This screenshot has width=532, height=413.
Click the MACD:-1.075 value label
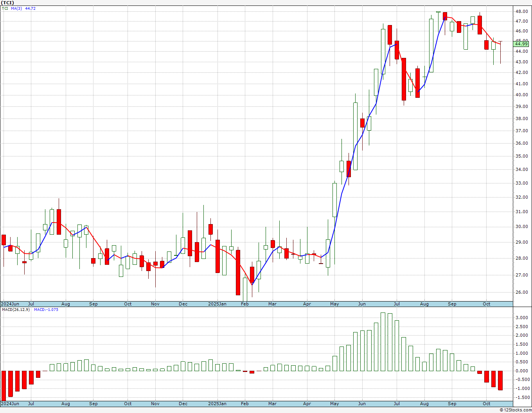click(x=46, y=310)
